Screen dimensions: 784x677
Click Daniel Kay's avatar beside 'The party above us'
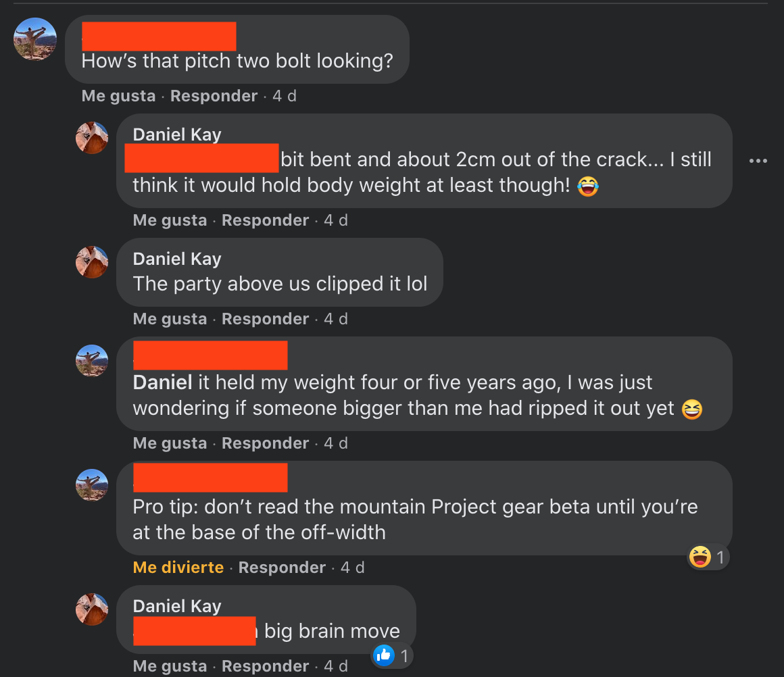(92, 262)
